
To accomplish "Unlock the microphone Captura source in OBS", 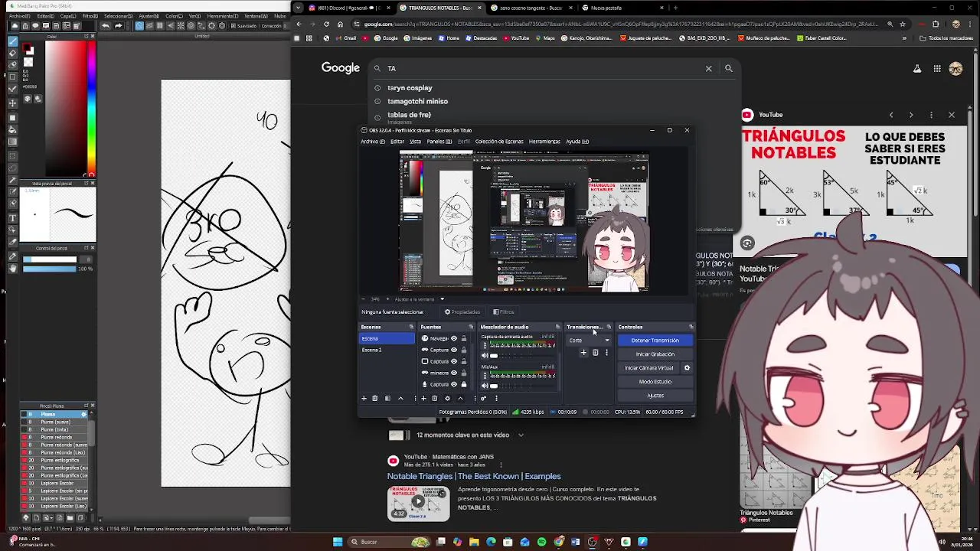I will tap(464, 384).
